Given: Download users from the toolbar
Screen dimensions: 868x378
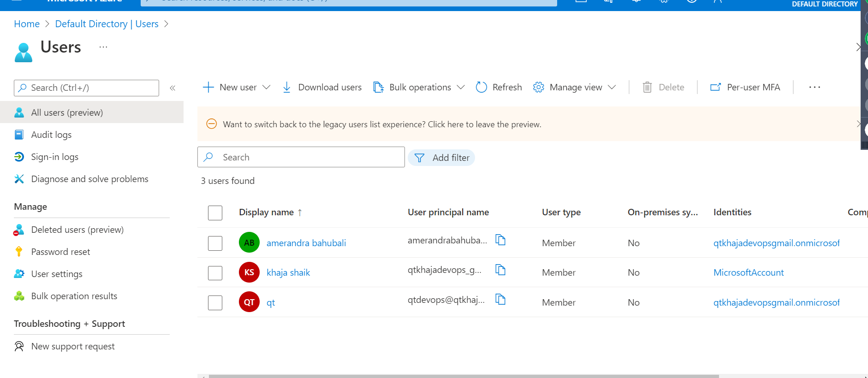Looking at the screenshot, I should pyautogui.click(x=322, y=87).
